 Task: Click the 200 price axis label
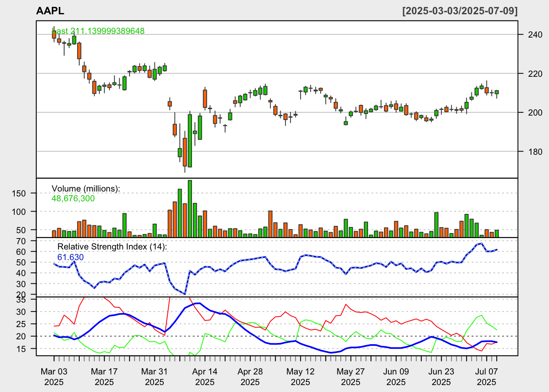[x=535, y=112]
